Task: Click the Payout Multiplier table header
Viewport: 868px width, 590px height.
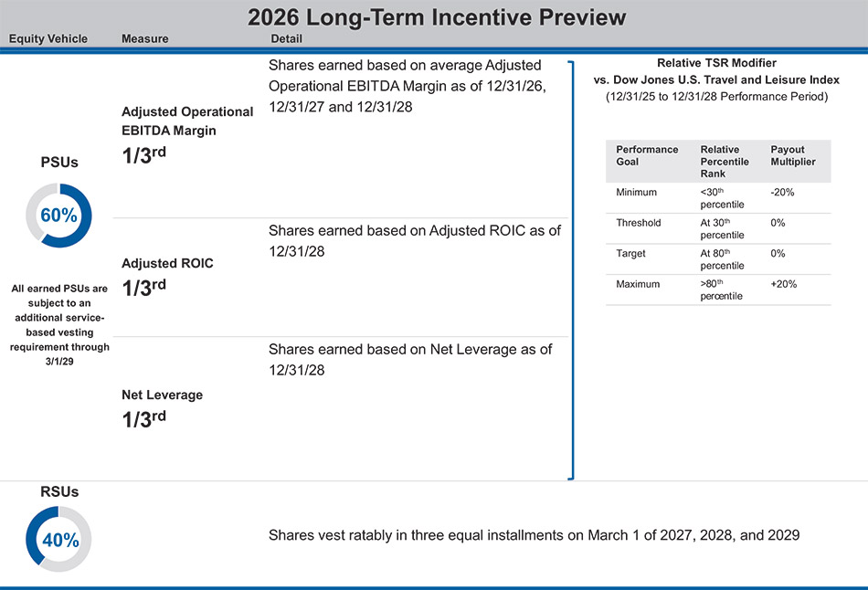Action: point(793,155)
